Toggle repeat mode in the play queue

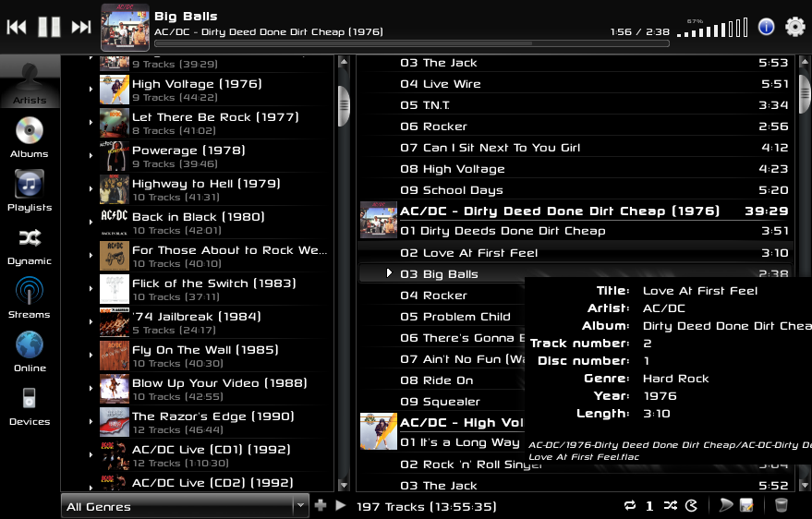pyautogui.click(x=630, y=505)
